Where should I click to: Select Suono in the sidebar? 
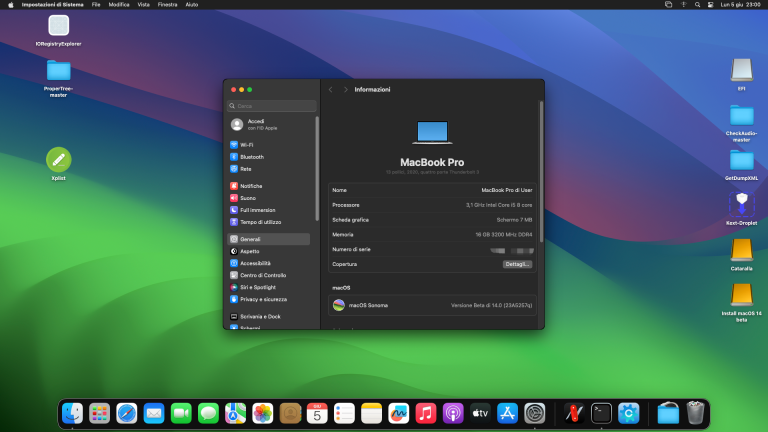tap(247, 198)
